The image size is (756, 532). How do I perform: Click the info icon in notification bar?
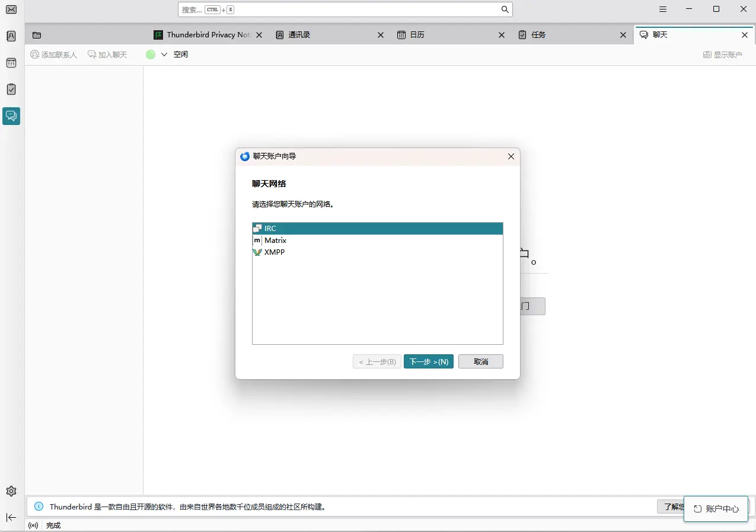tap(39, 507)
